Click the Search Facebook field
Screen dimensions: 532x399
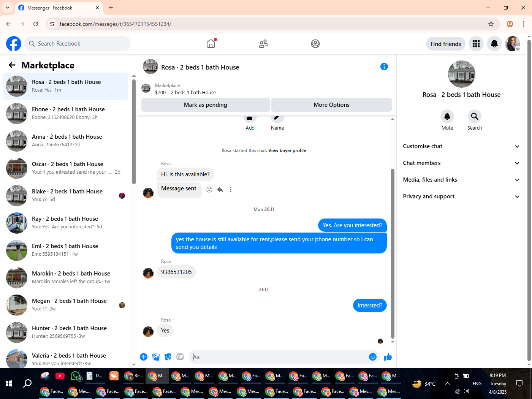click(78, 44)
